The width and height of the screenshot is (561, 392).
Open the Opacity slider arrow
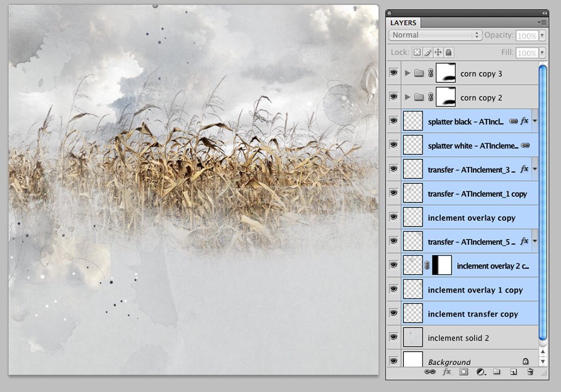542,35
